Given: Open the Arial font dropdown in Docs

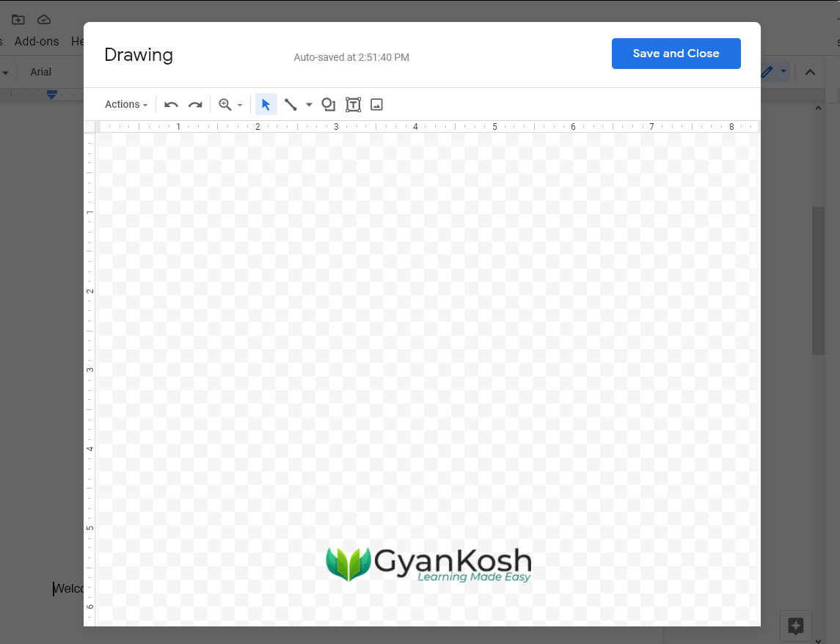Looking at the screenshot, I should (40, 72).
